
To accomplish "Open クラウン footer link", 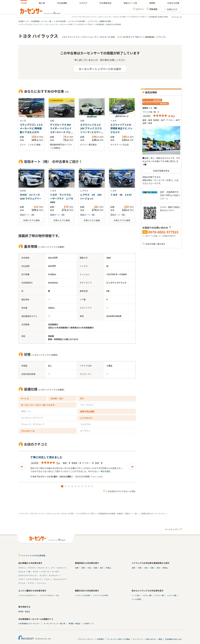I will click(x=22, y=568).
